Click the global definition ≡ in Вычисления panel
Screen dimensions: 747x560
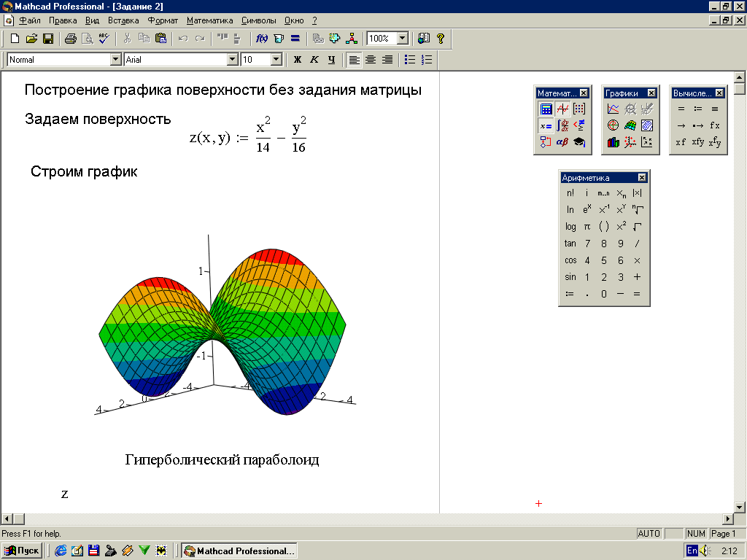715,109
